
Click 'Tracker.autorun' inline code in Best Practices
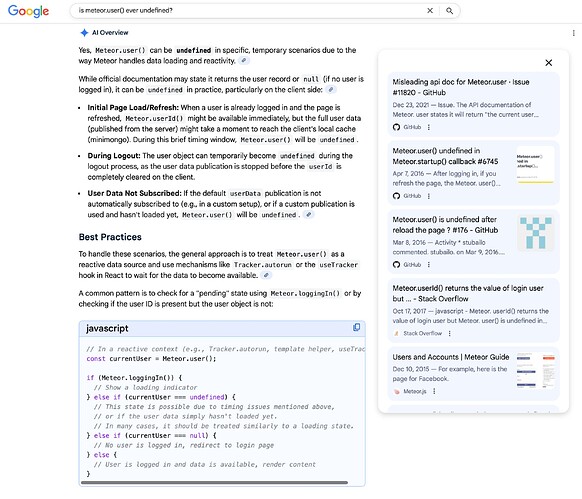[x=262, y=265]
